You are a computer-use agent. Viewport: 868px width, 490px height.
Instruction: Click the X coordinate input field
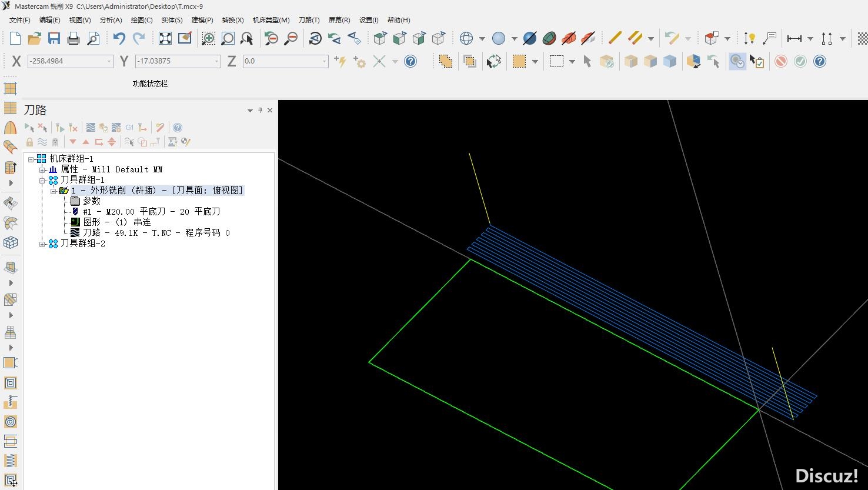point(70,61)
